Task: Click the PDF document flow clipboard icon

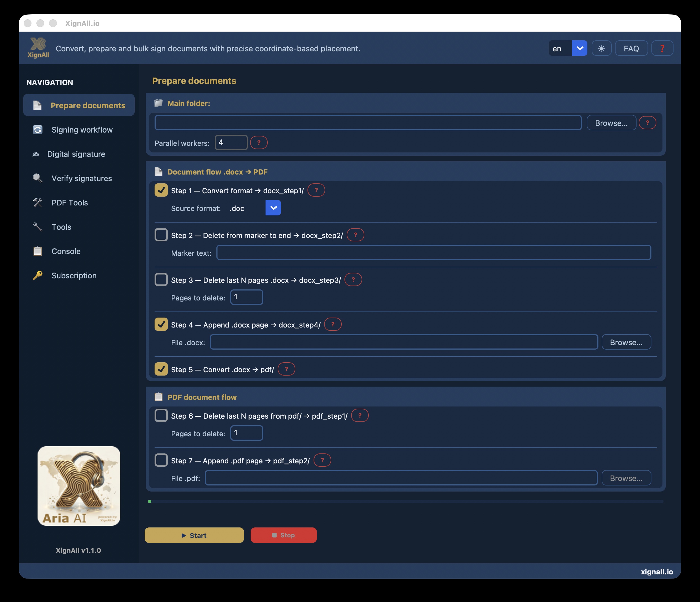Action: 158,397
